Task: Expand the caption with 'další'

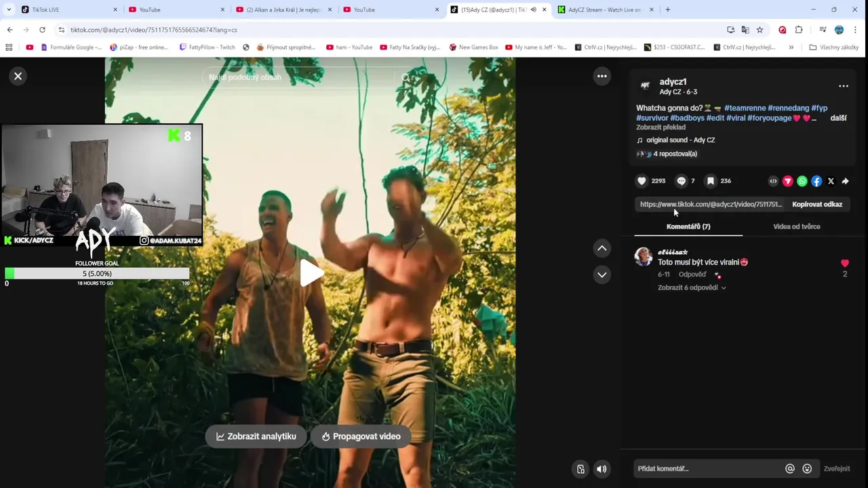Action: click(x=838, y=118)
